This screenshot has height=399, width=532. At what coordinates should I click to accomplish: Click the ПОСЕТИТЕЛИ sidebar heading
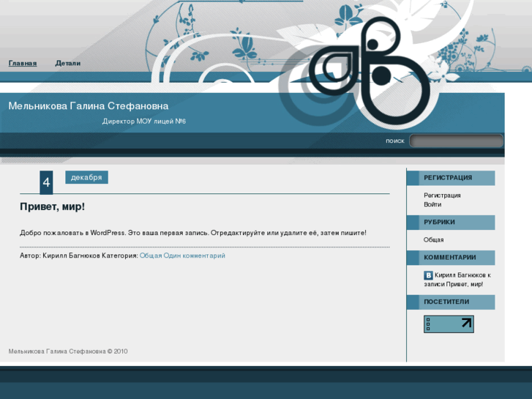(451, 302)
